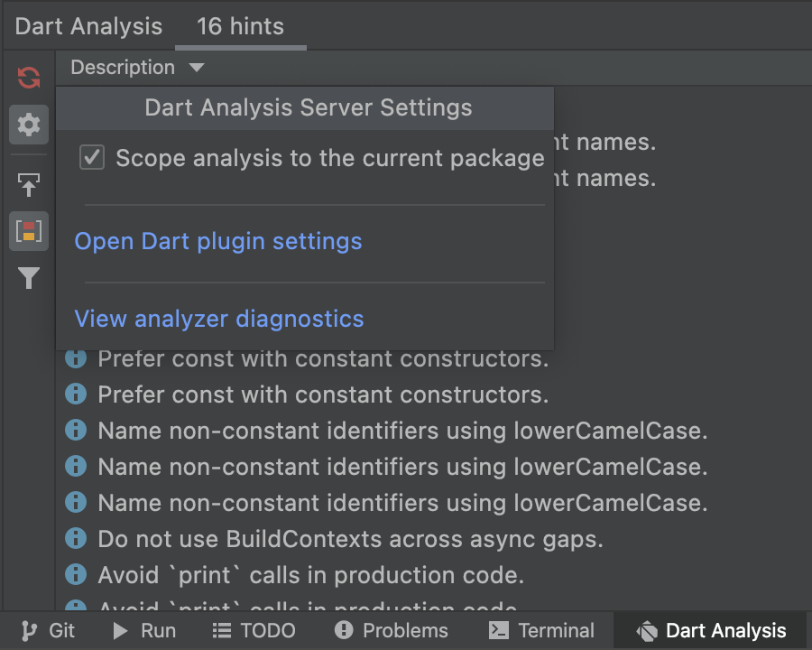The height and width of the screenshot is (650, 812).
Task: Uncheck Scope analysis to the current package
Action: coord(92,158)
